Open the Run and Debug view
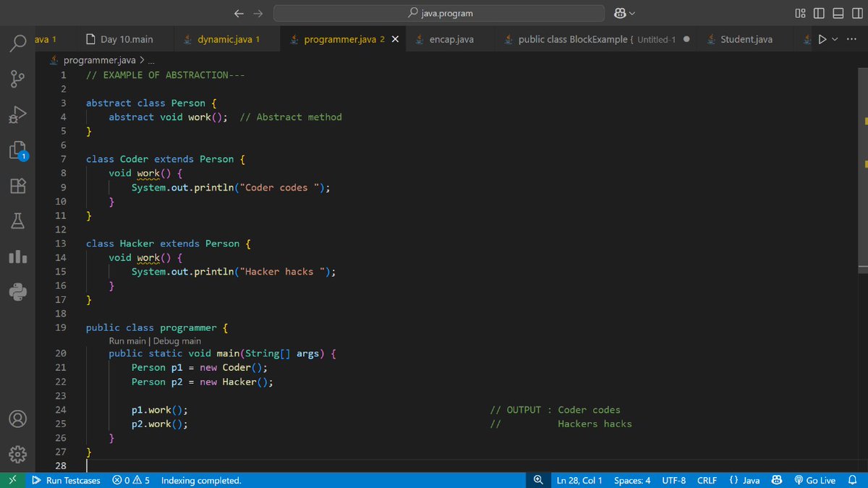Viewport: 868px width, 488px height. click(x=18, y=114)
